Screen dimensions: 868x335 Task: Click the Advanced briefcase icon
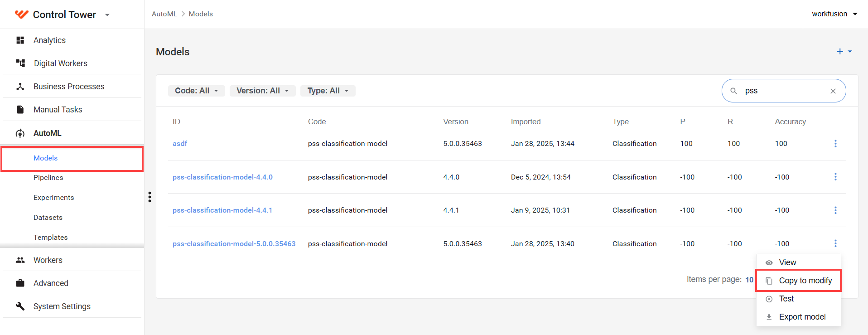[20, 283]
